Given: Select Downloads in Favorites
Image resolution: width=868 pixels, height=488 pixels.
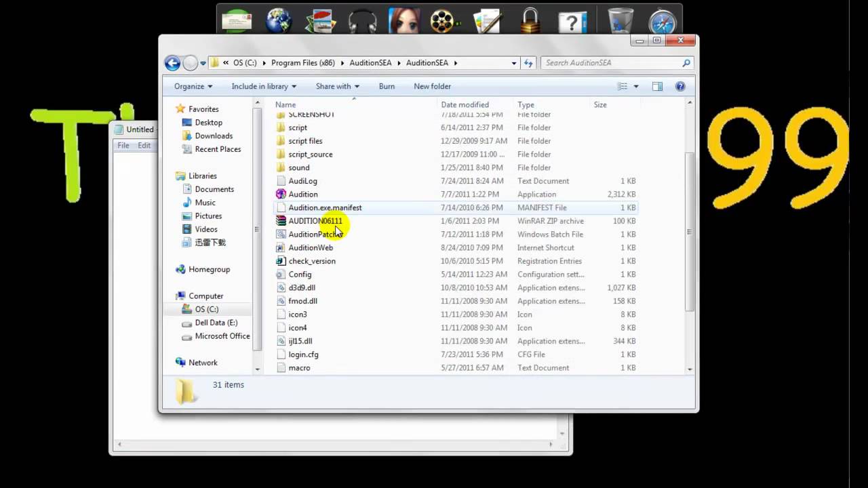Looking at the screenshot, I should 214,136.
